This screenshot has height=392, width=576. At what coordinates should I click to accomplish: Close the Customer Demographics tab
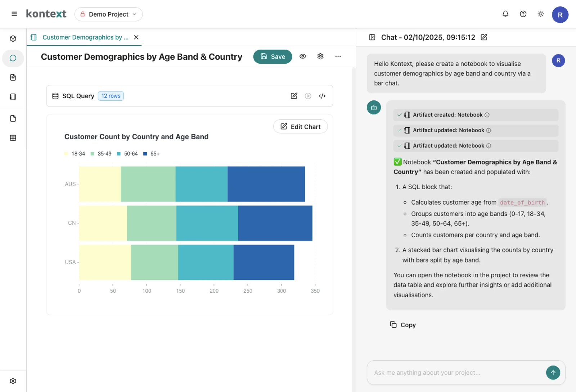pyautogui.click(x=136, y=37)
